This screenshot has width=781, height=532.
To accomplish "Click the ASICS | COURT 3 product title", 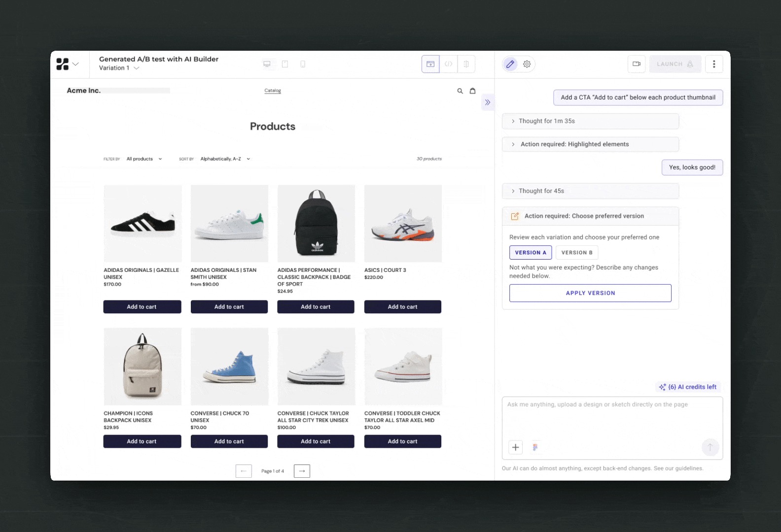I will (x=385, y=270).
